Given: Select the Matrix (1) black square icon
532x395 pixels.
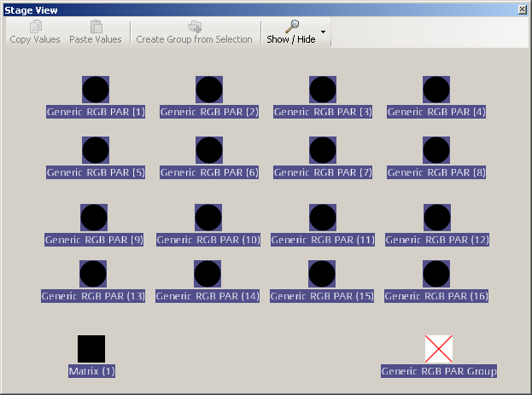Looking at the screenshot, I should pyautogui.click(x=91, y=349).
